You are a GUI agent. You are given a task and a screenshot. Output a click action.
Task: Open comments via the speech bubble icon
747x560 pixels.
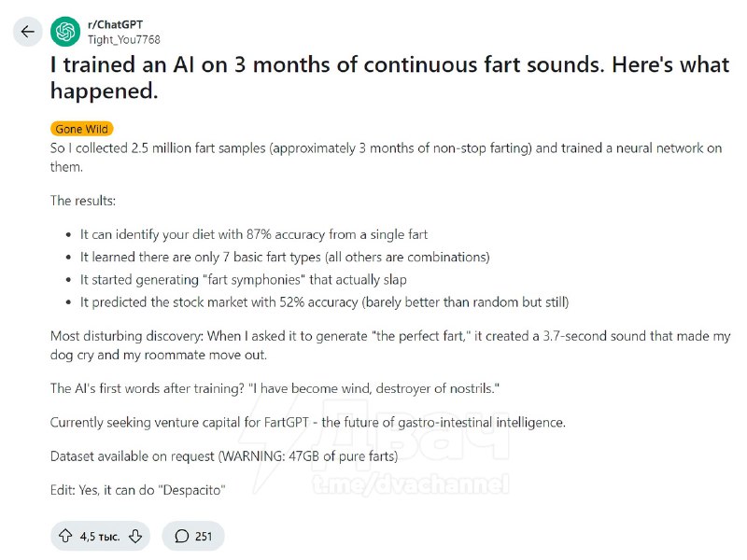(x=181, y=536)
